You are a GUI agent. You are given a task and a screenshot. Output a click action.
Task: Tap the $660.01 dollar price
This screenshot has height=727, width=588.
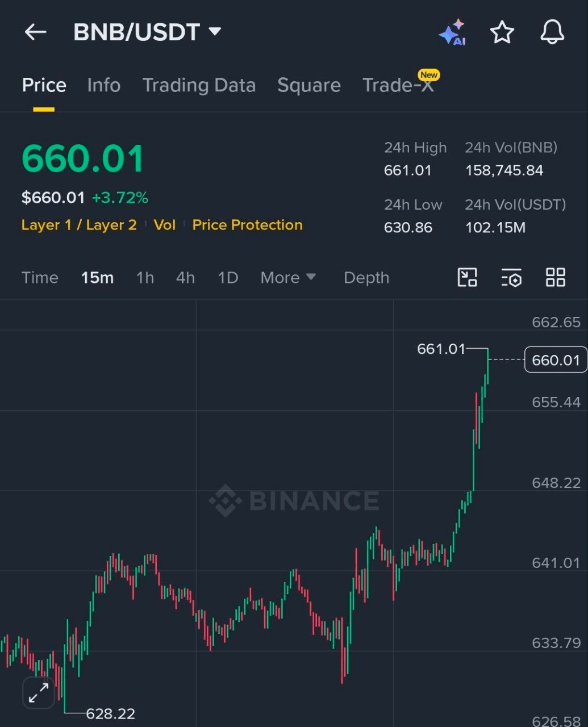pos(53,198)
